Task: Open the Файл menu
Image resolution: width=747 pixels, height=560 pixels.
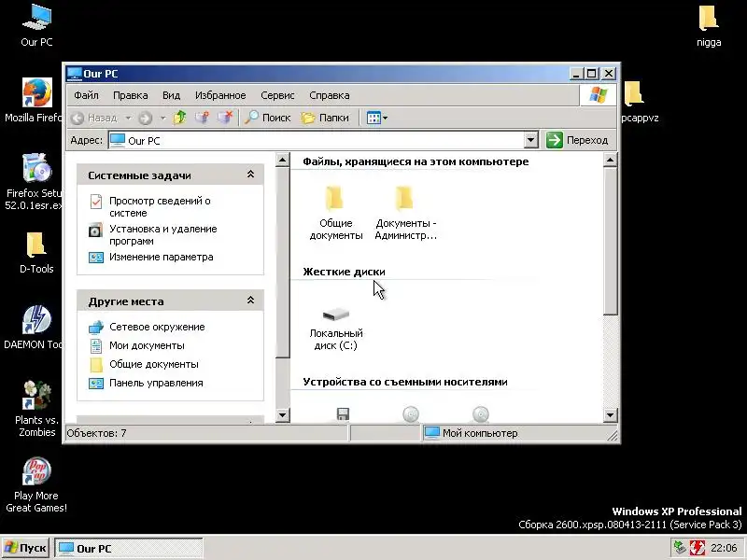Action: tap(86, 95)
